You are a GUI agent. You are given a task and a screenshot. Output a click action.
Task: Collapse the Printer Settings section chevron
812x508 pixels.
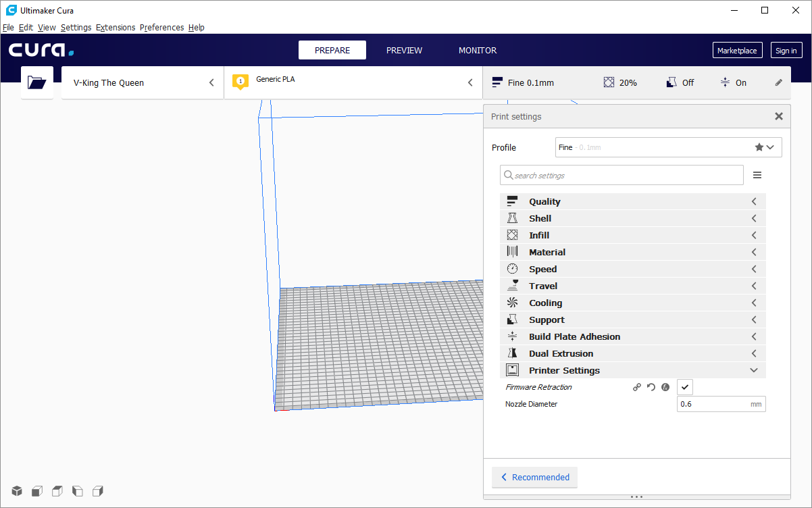pyautogui.click(x=754, y=370)
